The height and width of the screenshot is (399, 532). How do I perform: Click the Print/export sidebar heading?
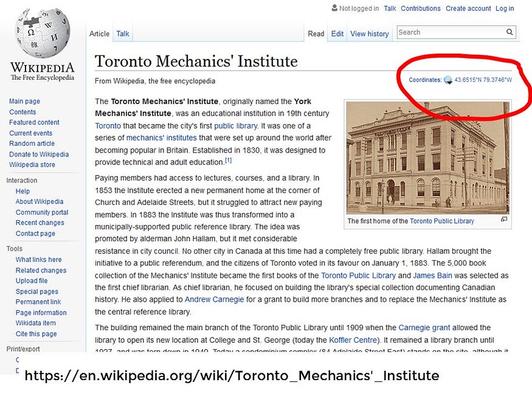[22, 349]
